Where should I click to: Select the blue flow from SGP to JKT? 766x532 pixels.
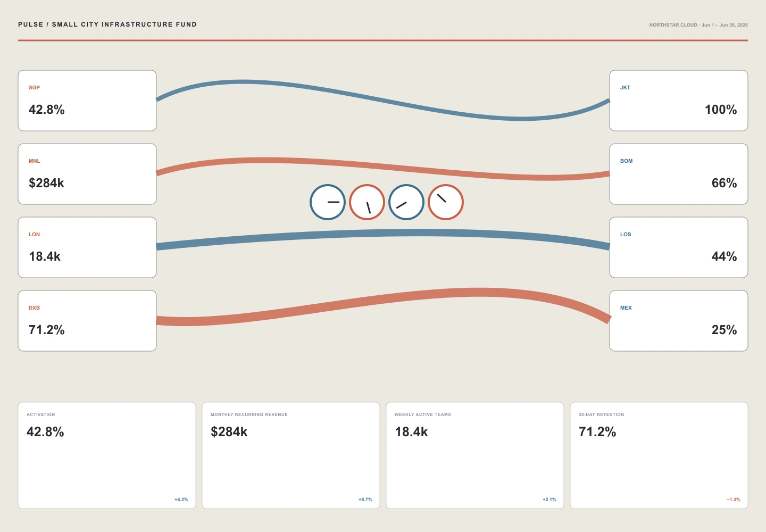[x=383, y=100]
